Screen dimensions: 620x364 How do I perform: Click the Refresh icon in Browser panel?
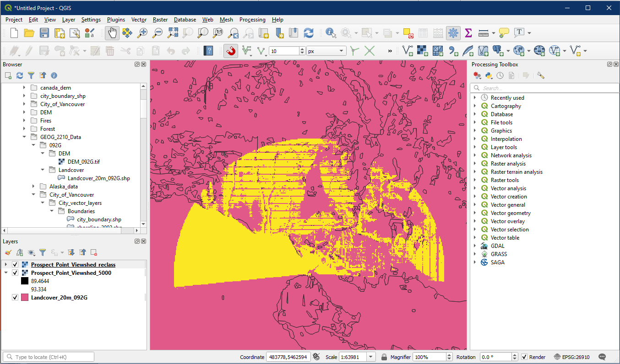tap(20, 75)
